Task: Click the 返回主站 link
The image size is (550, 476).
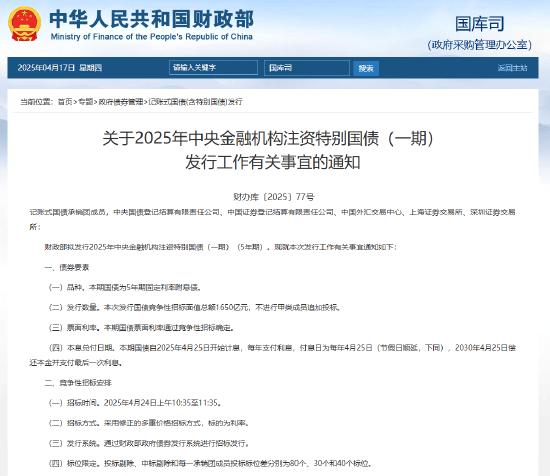Action: [x=512, y=68]
